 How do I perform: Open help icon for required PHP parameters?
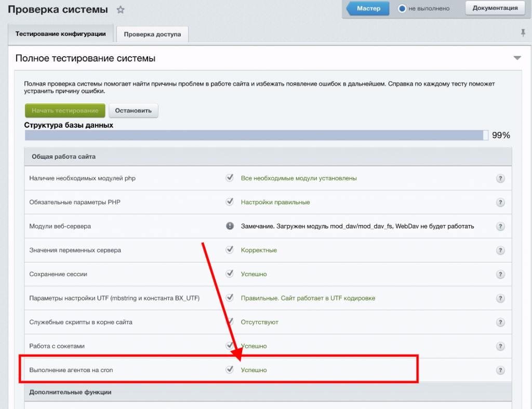click(x=500, y=202)
